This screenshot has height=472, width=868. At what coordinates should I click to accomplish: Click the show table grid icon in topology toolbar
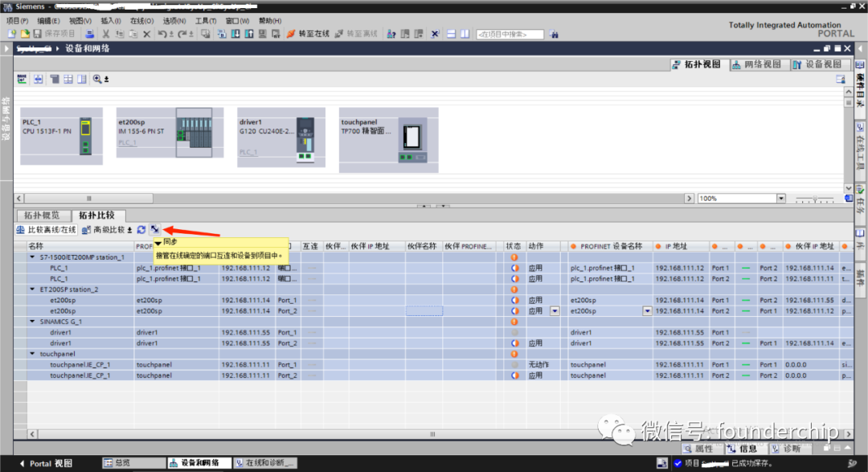coord(68,80)
